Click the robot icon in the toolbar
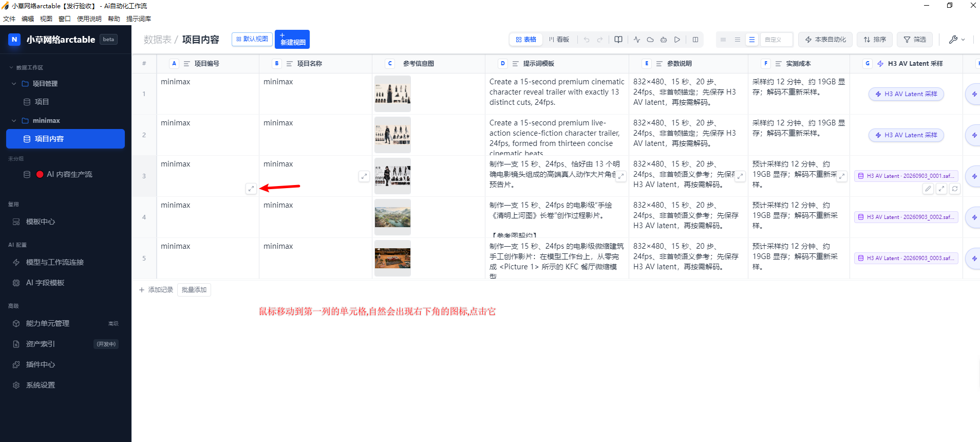980x442 pixels. click(664, 40)
